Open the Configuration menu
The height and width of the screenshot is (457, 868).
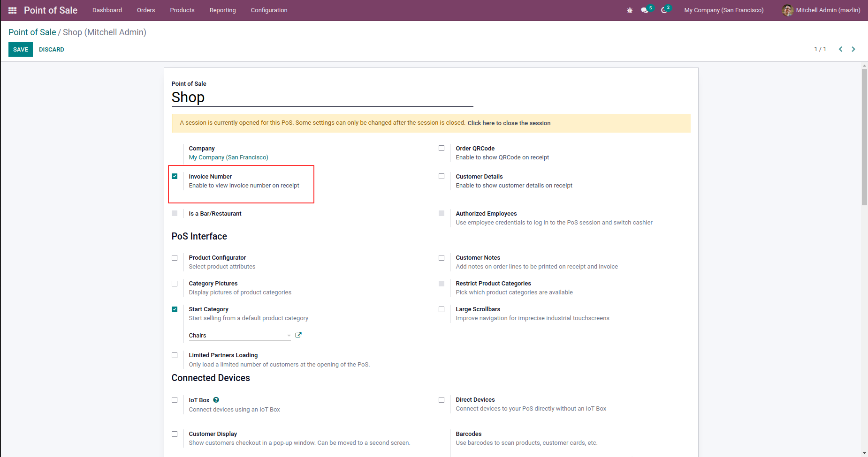point(269,10)
